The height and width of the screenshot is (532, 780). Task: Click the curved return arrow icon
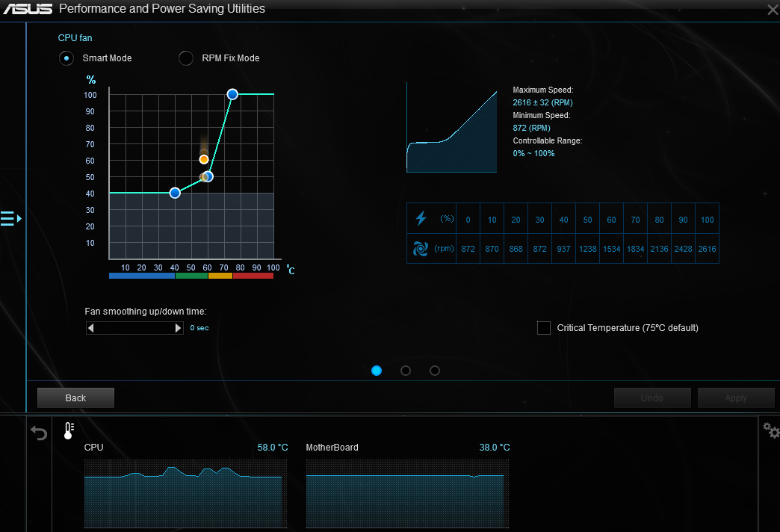pos(39,433)
